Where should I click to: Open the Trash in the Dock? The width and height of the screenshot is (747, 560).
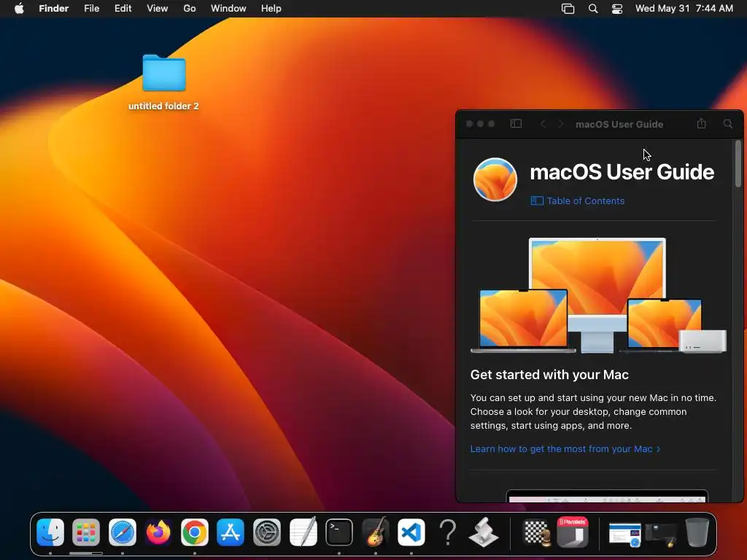click(697, 532)
